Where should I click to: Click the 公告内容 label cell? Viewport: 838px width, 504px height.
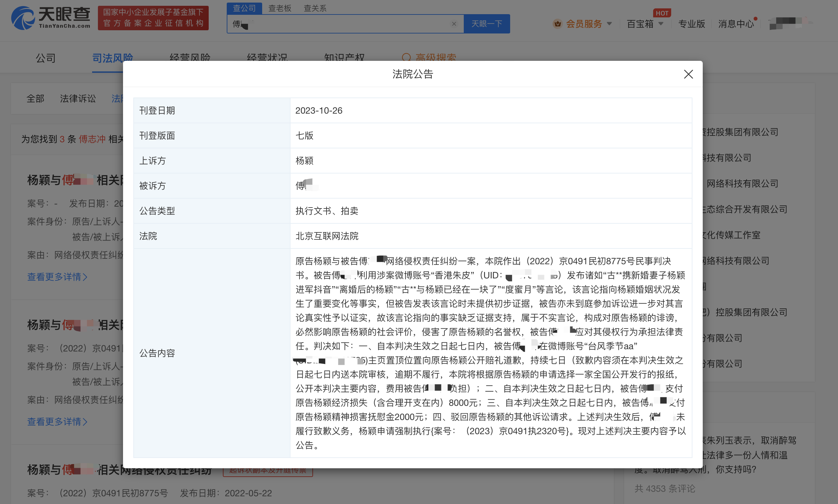212,353
